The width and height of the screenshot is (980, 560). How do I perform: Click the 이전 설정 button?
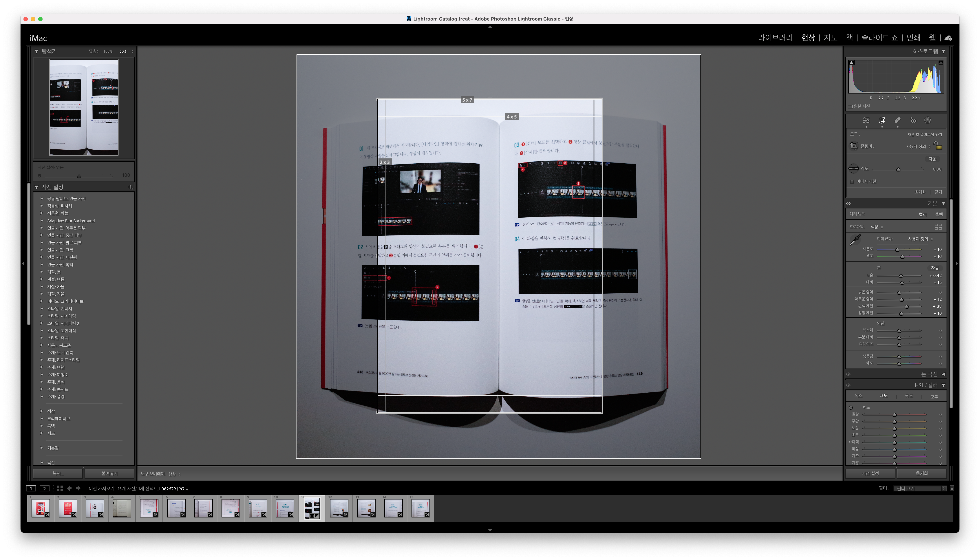[x=870, y=473]
